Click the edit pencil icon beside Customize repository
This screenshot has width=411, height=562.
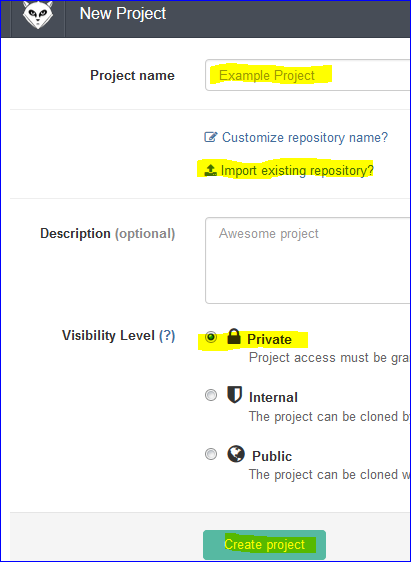(x=211, y=137)
